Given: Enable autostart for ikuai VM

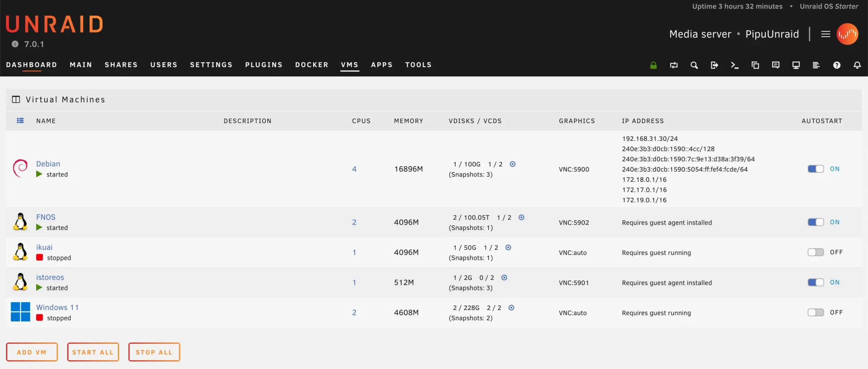Looking at the screenshot, I should pos(816,252).
